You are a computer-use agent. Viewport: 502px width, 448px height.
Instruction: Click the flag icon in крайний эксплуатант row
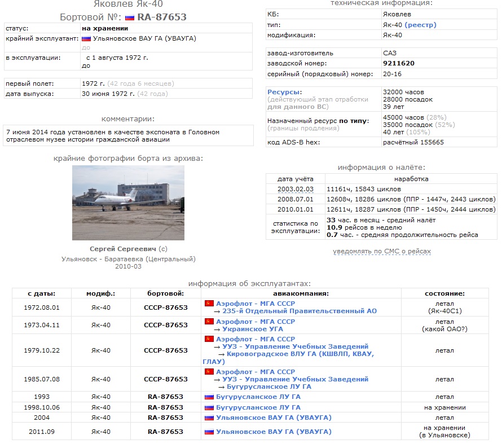coord(86,38)
